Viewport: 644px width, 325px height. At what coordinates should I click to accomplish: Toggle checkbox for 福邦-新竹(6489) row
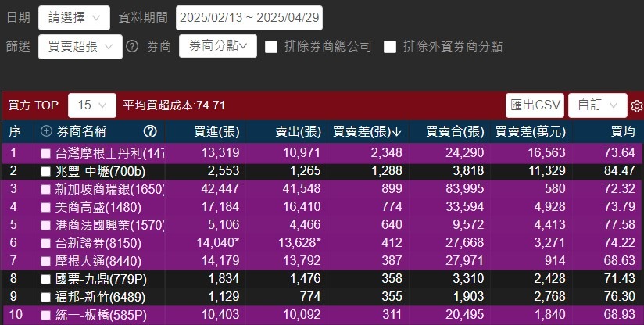pyautogui.click(x=45, y=297)
